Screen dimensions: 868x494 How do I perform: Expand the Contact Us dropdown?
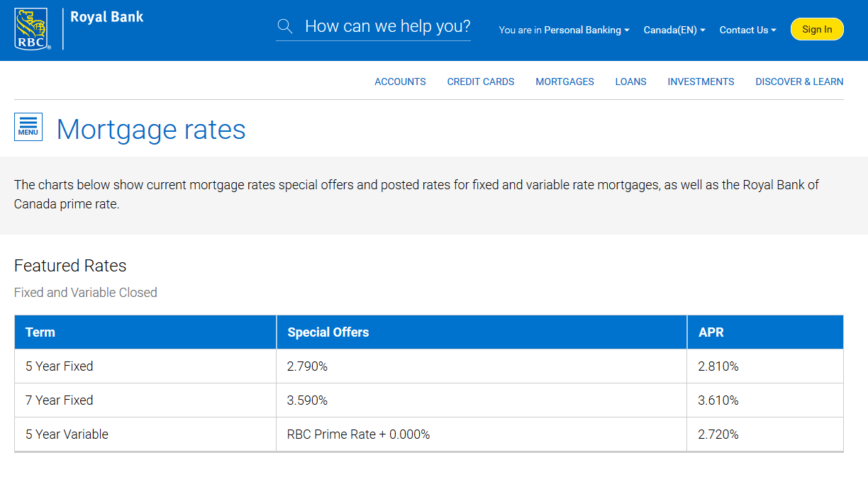[747, 30]
